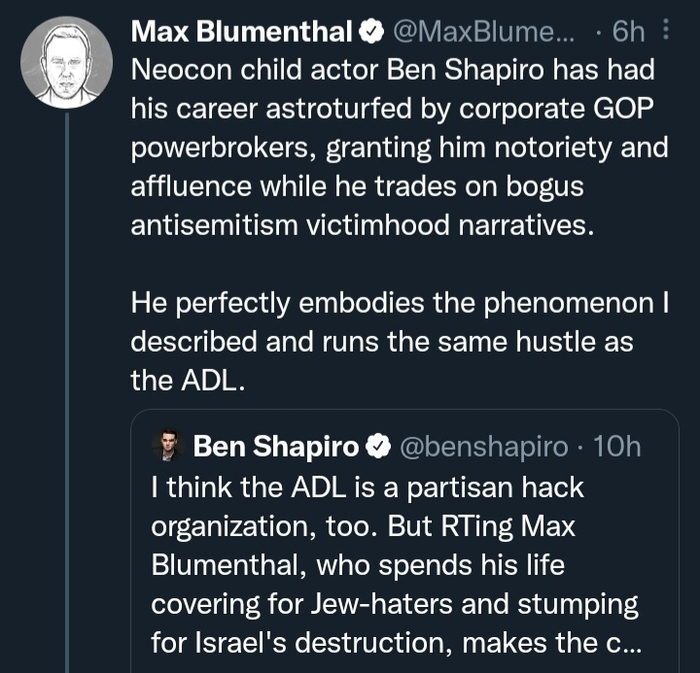Click 'covering for Jew-haters and stumping' line
Image resolution: width=700 pixels, height=673 pixels.
pyautogui.click(x=394, y=604)
